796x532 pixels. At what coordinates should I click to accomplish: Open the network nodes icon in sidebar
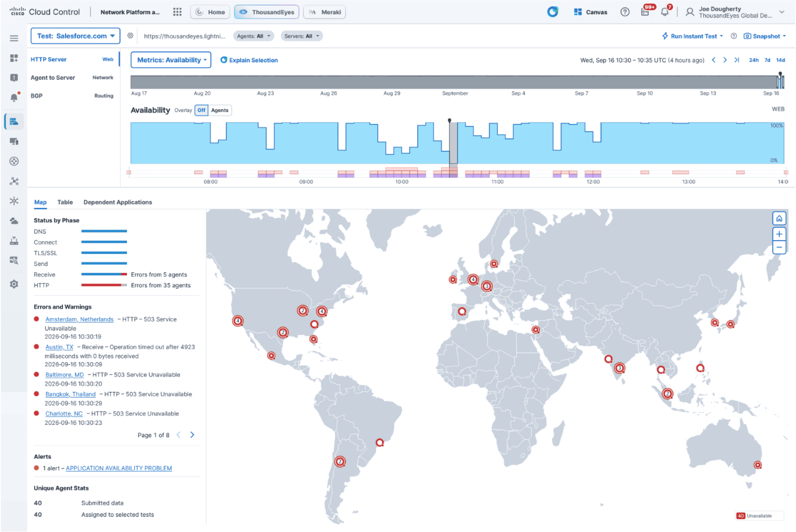coord(14,181)
